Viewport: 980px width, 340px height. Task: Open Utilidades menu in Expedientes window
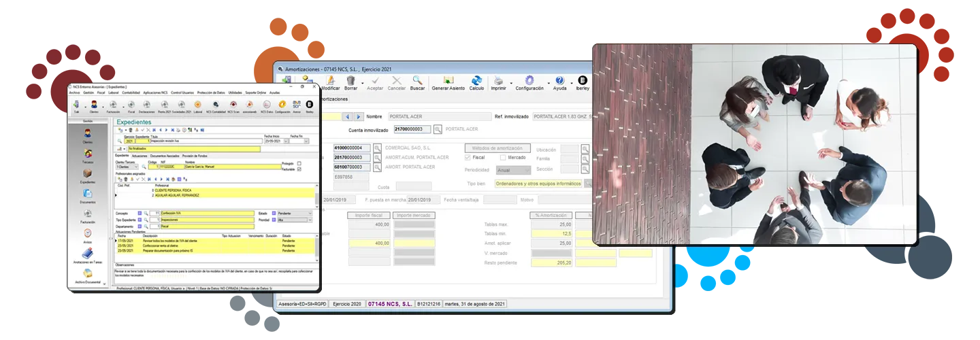click(235, 92)
